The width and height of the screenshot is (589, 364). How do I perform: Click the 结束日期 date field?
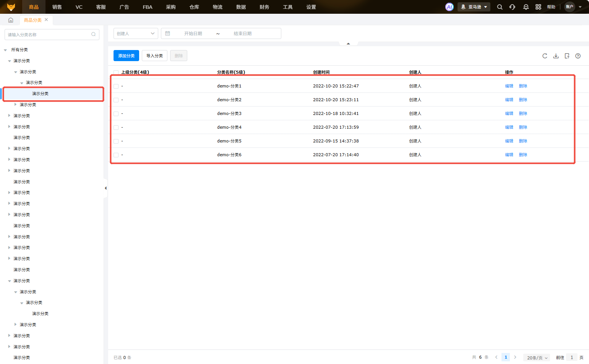[x=243, y=34]
